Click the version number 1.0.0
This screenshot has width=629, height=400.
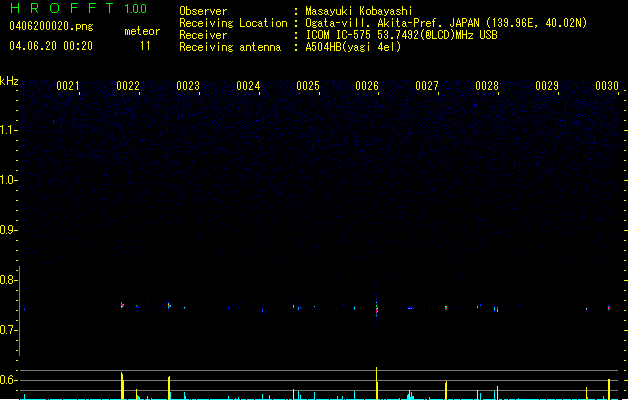coord(136,9)
